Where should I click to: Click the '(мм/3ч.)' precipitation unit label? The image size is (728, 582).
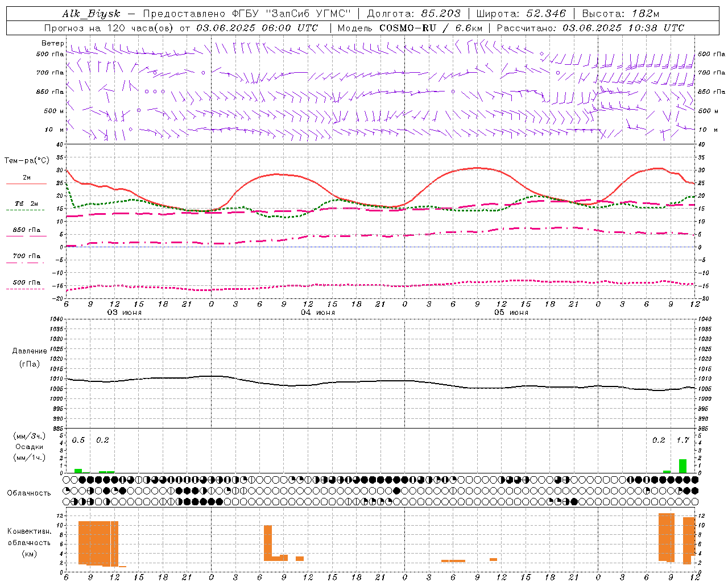click(x=29, y=436)
